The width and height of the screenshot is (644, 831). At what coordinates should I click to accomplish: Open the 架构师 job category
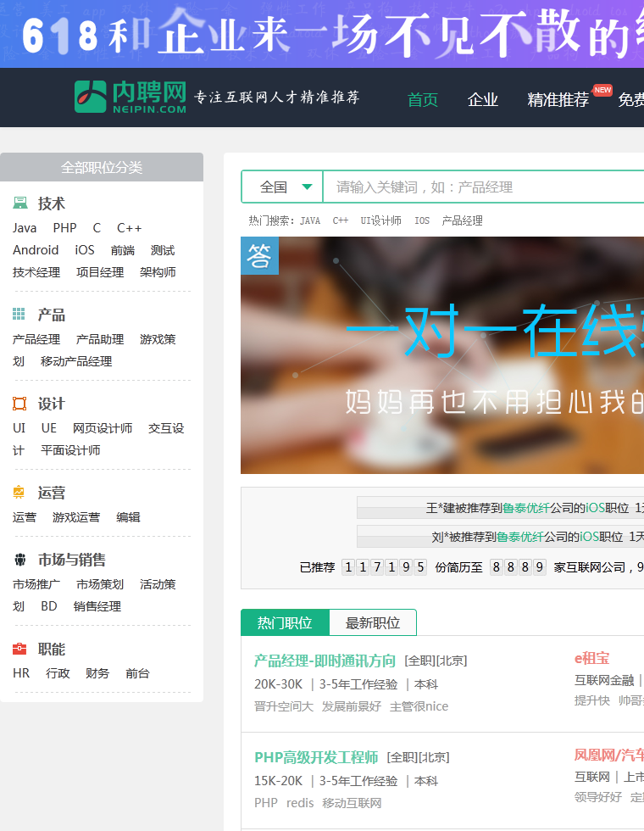[158, 272]
